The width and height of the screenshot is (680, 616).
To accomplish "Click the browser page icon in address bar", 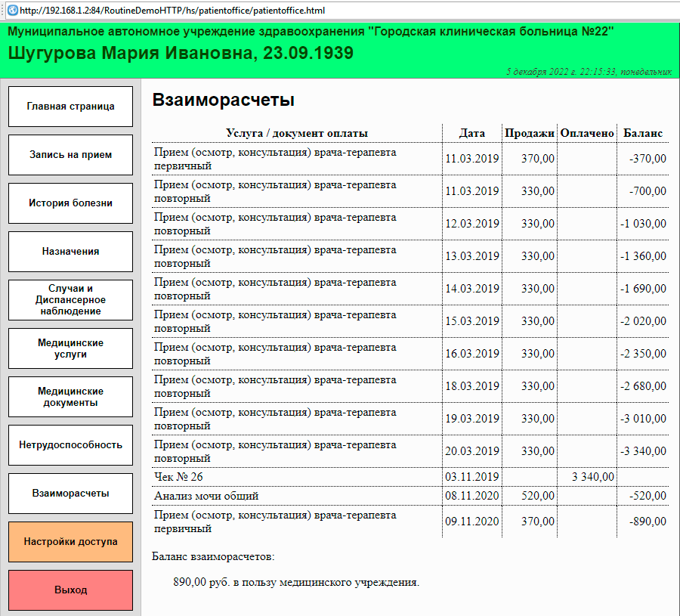I will [x=12, y=11].
